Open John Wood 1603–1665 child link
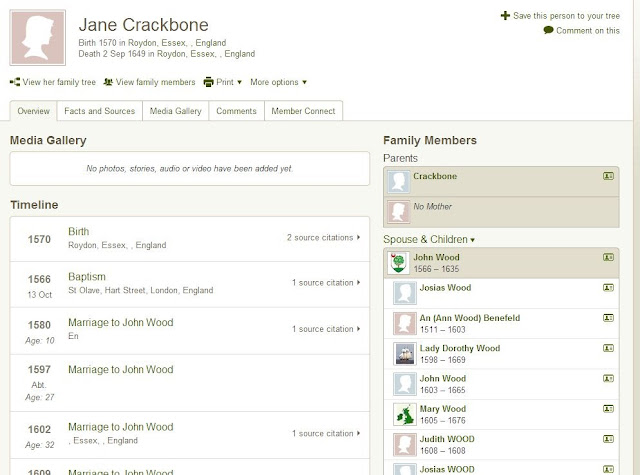The image size is (640, 475). 442,378
